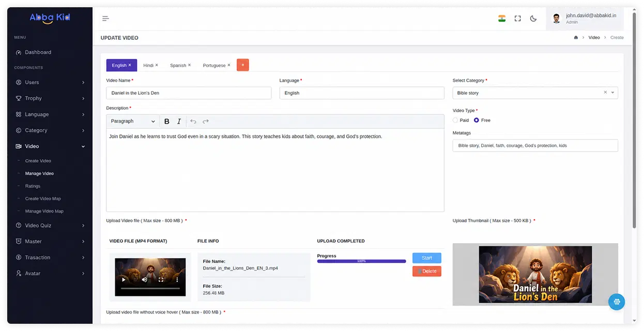Open the India flag language selector
644x331 pixels.
(x=502, y=19)
